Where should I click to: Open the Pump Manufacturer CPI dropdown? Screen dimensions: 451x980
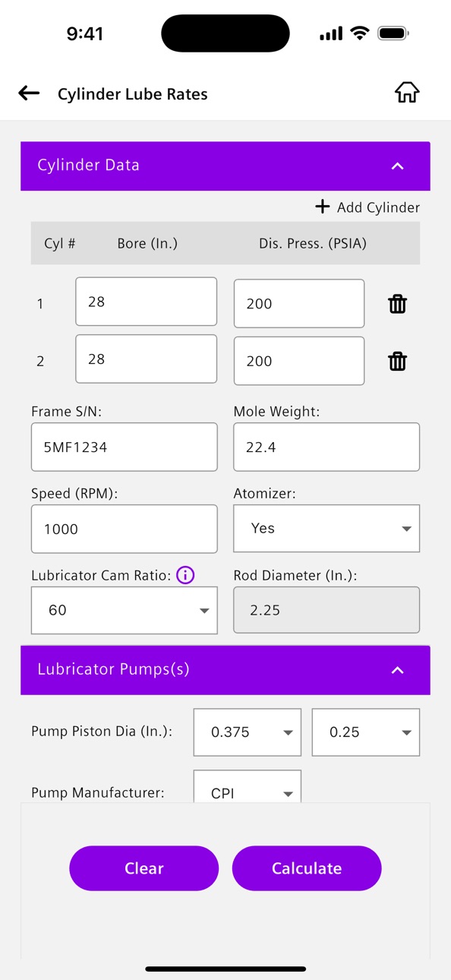pyautogui.click(x=248, y=787)
